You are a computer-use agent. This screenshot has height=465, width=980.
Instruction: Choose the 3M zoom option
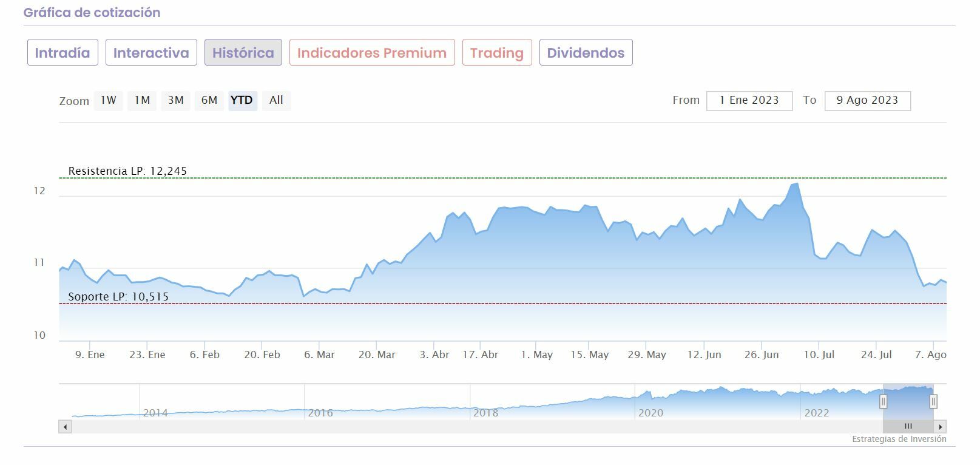(176, 100)
